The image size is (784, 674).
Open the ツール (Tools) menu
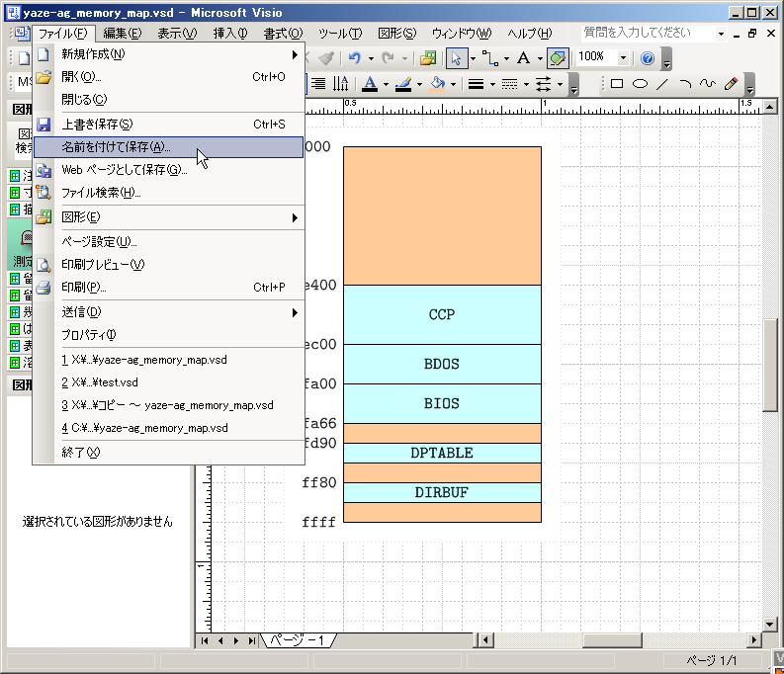tap(340, 34)
